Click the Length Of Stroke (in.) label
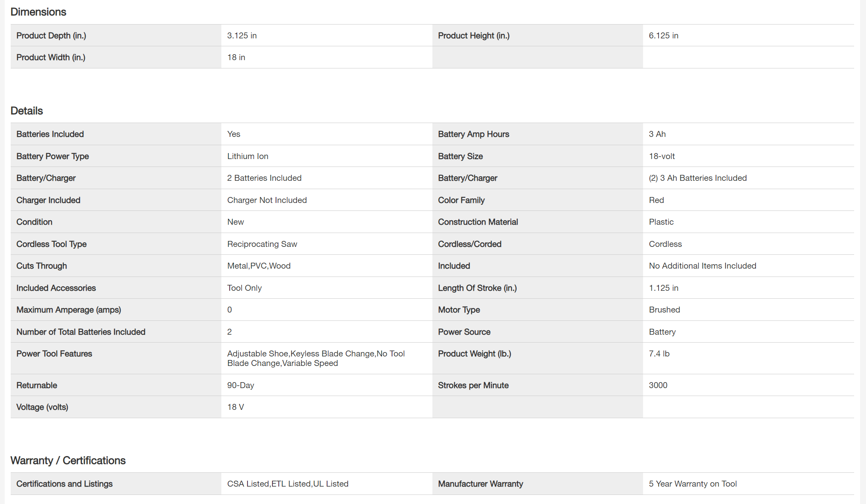Viewport: 866px width, 504px height. [477, 288]
